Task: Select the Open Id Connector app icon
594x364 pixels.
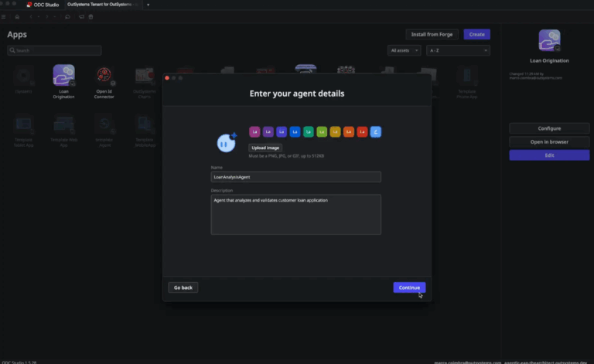Action: point(104,75)
